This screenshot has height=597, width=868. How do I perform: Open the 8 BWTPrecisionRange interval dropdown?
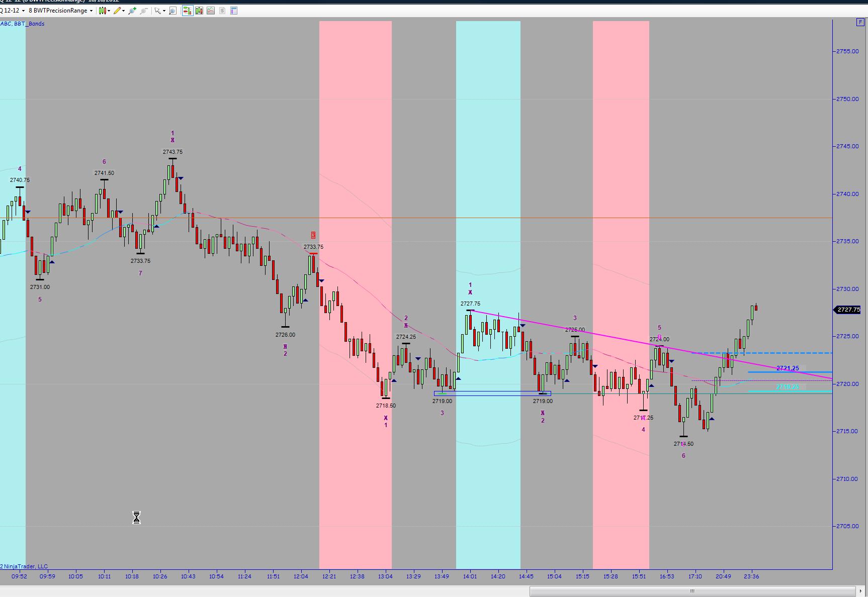click(61, 11)
